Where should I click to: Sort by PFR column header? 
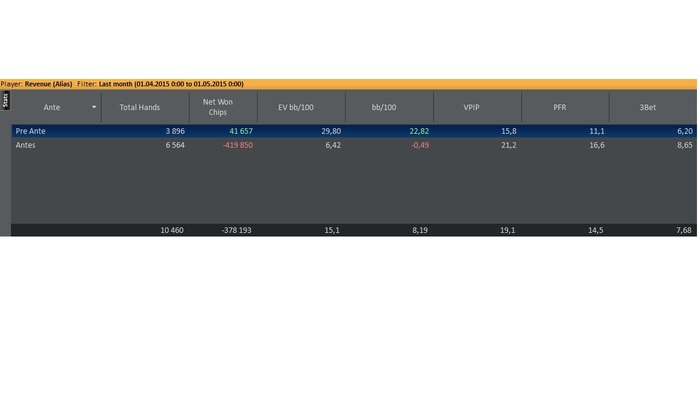point(559,108)
